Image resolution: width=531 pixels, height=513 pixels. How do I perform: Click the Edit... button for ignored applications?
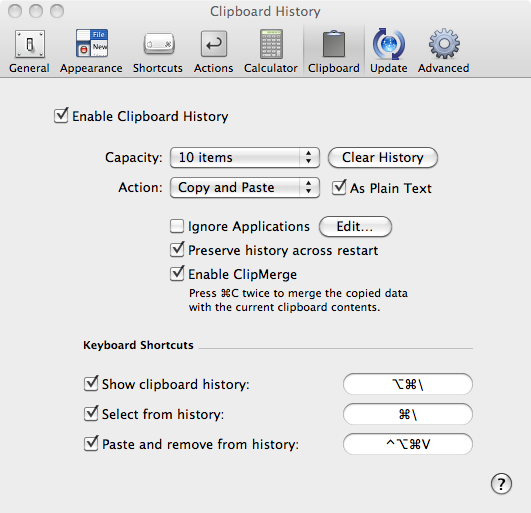355,227
